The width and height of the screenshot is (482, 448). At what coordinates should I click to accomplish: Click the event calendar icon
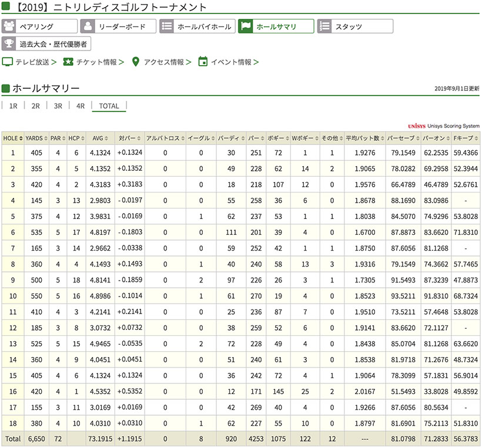203,62
